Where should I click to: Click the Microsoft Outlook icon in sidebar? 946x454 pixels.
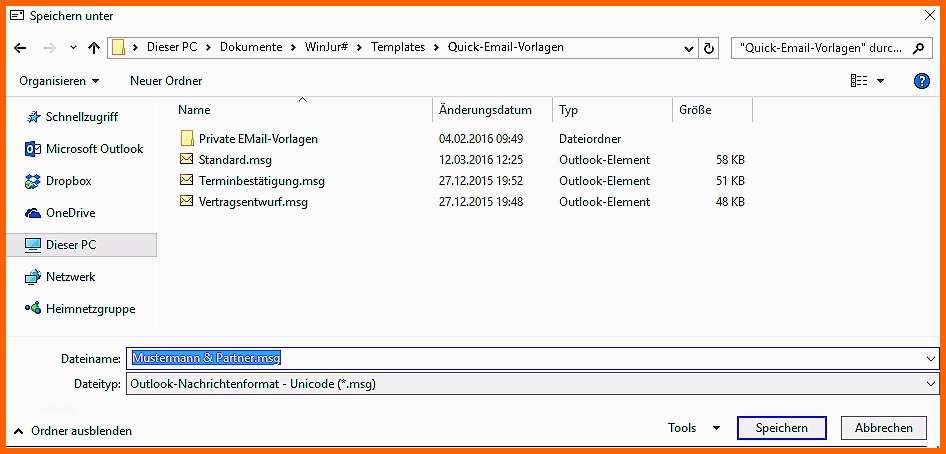[33, 149]
